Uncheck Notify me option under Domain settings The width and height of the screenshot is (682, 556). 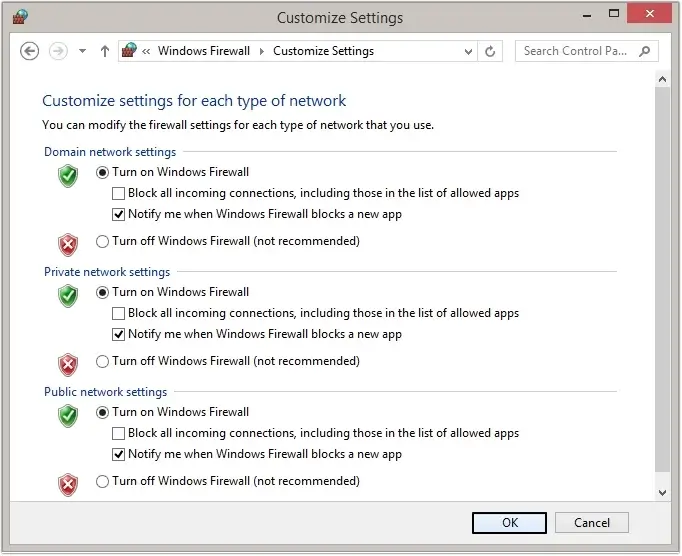(x=118, y=214)
